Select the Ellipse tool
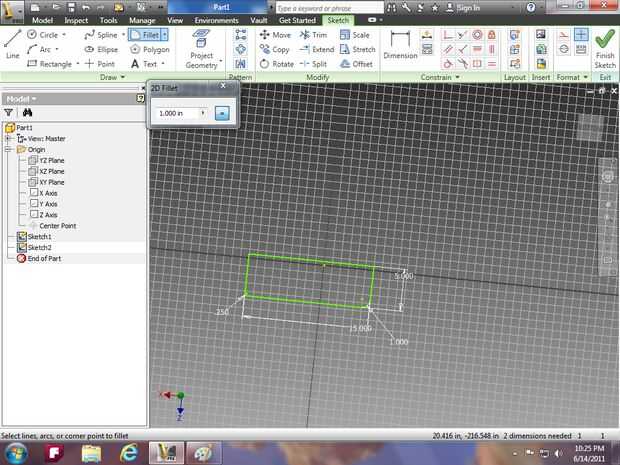This screenshot has width=620, height=465. coord(101,49)
